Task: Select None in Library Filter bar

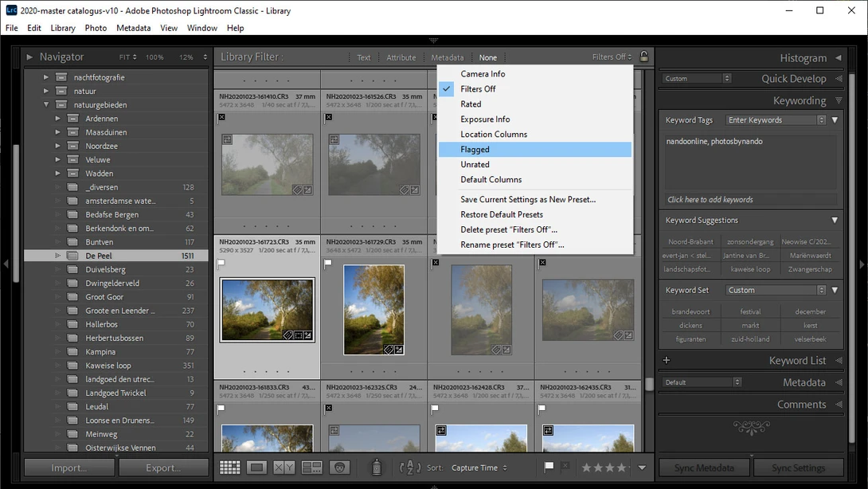Action: (487, 57)
